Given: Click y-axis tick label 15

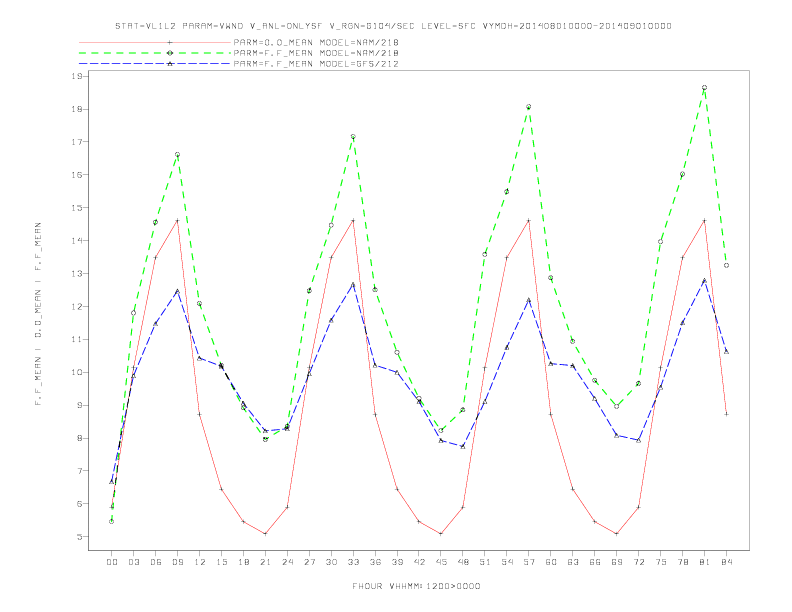Looking at the screenshot, I should (x=77, y=208).
